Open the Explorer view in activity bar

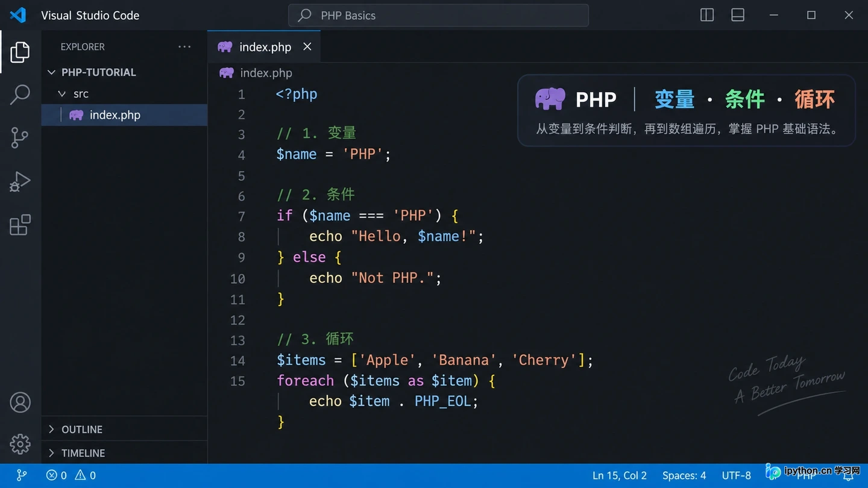20,52
